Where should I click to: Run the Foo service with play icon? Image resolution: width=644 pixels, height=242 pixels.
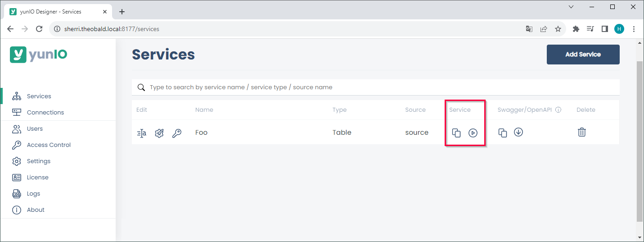pos(473,133)
